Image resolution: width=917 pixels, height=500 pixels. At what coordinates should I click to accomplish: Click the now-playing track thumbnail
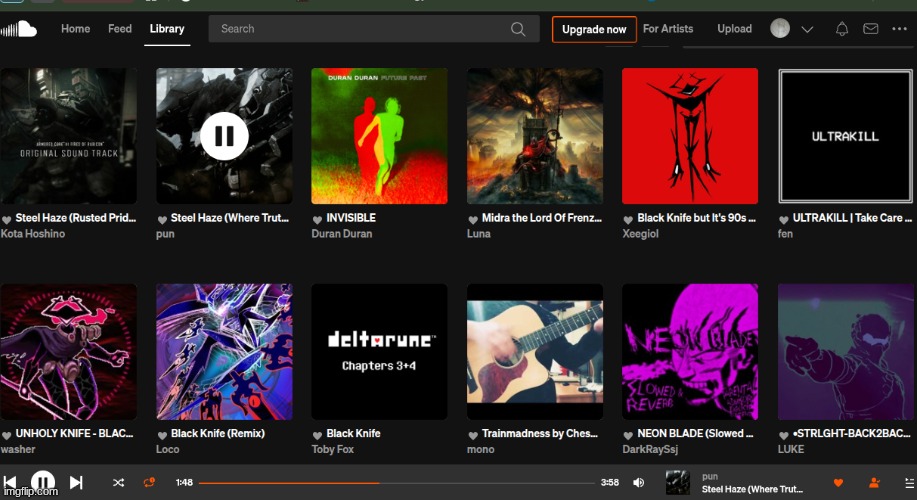coord(678,482)
